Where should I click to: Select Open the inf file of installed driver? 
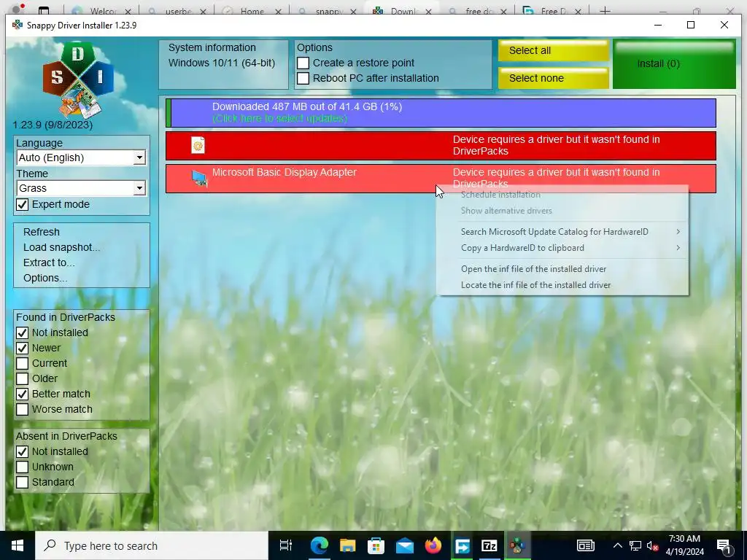tap(562, 268)
